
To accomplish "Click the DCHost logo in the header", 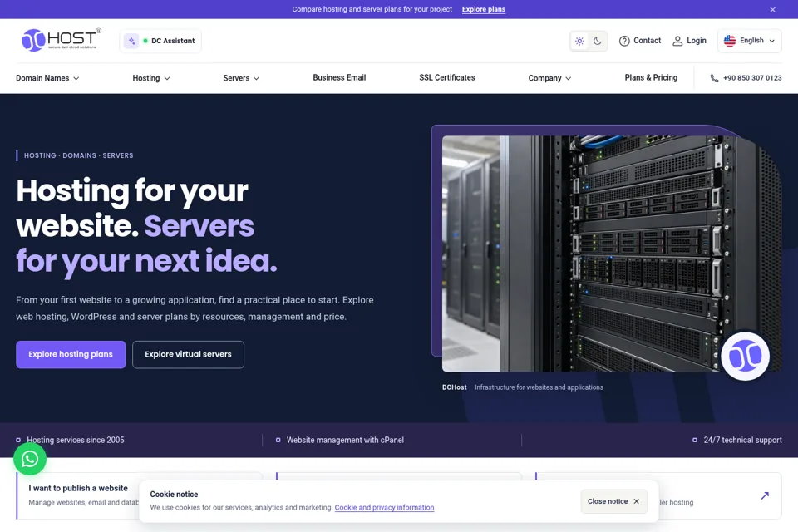I will click(x=61, y=40).
